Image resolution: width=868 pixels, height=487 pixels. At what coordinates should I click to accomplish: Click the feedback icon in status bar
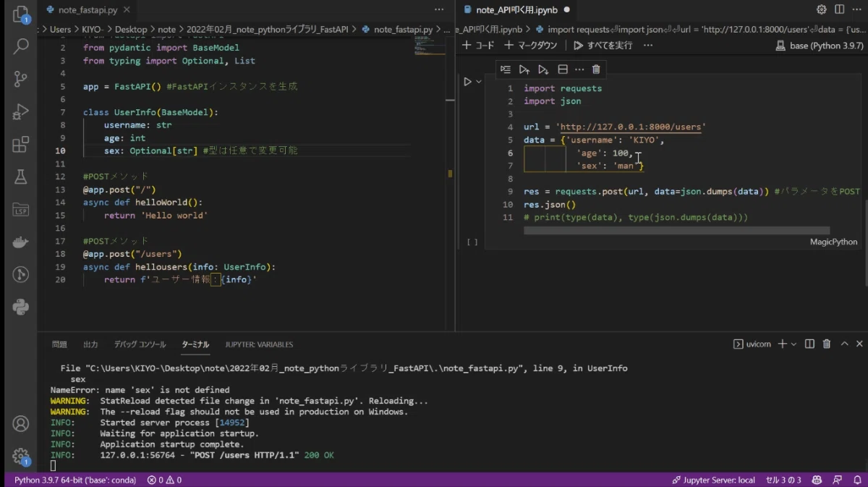point(838,480)
